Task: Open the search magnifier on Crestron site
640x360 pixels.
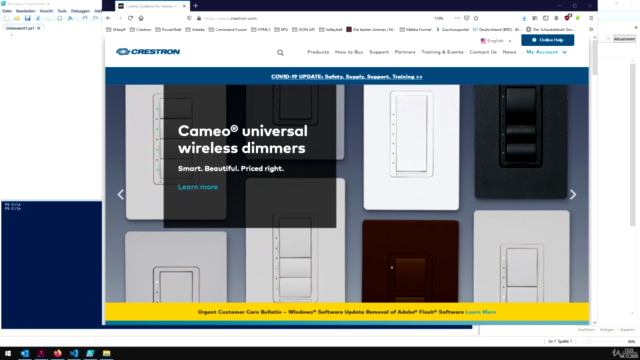Action: click(x=280, y=53)
